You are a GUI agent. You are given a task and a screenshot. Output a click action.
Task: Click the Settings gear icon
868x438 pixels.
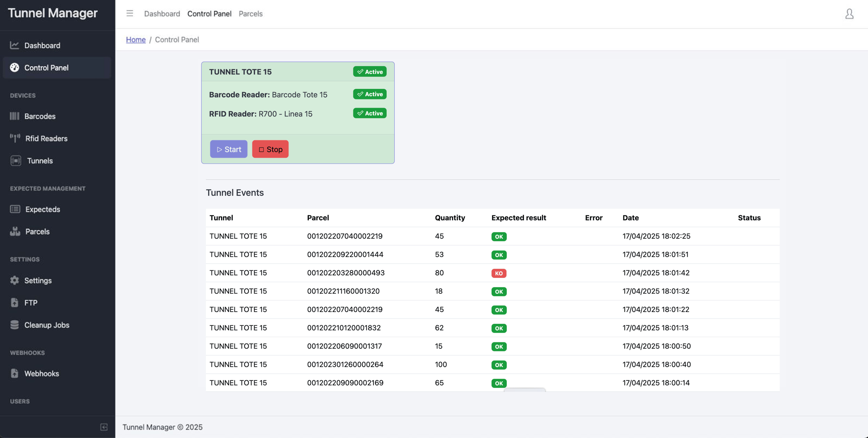tap(14, 280)
